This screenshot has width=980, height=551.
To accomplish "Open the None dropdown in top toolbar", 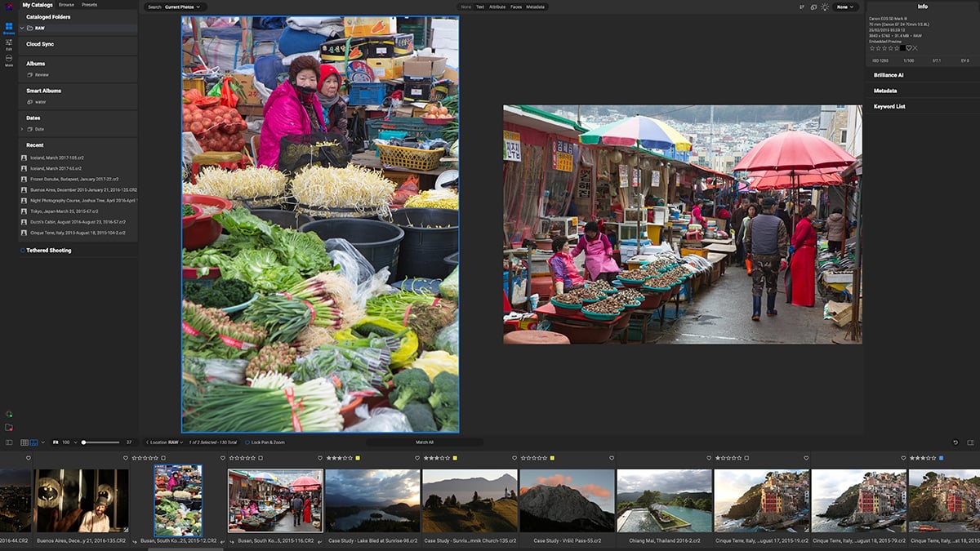I will coord(844,7).
